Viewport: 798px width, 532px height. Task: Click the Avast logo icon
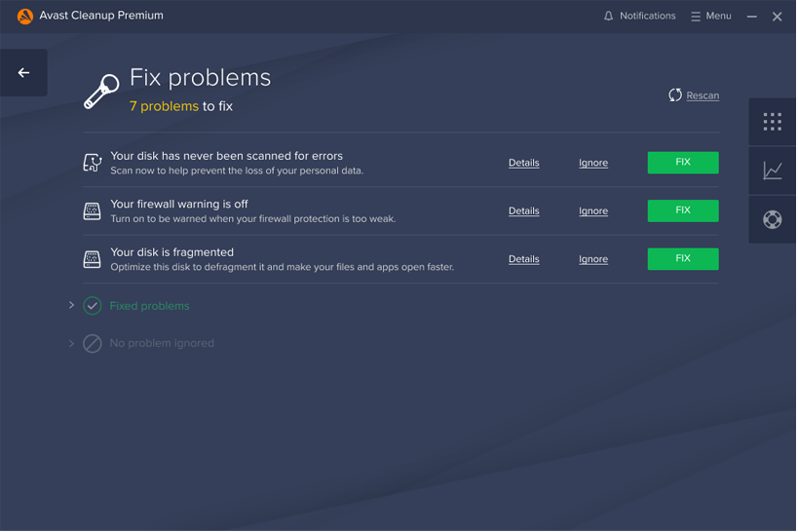click(25, 16)
